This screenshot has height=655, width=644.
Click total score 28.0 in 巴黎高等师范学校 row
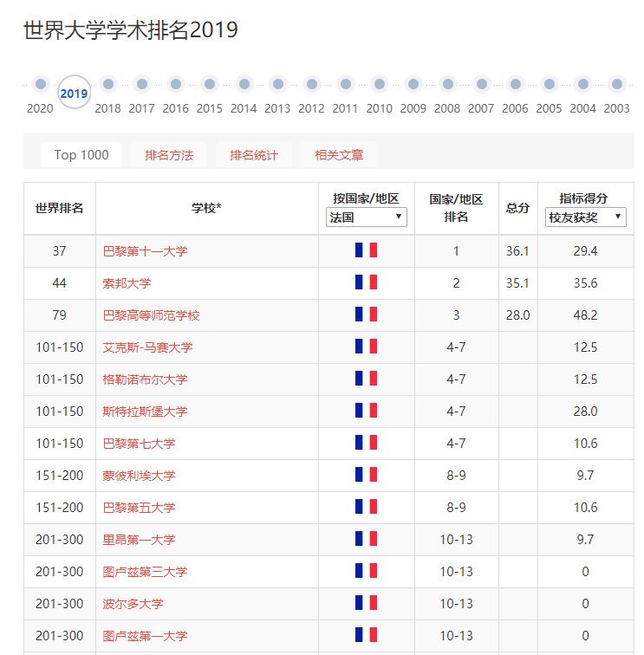pos(518,315)
